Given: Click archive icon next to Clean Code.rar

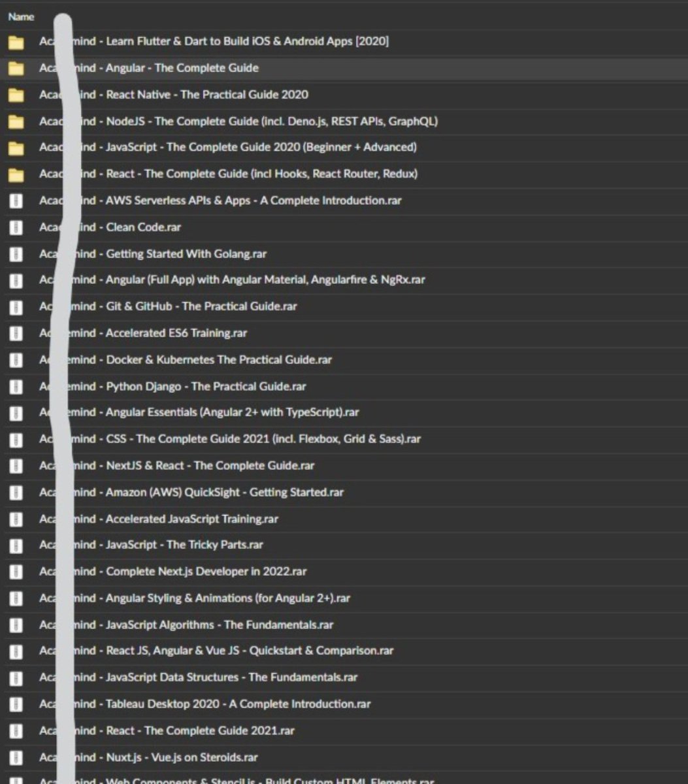Looking at the screenshot, I should tap(16, 228).
